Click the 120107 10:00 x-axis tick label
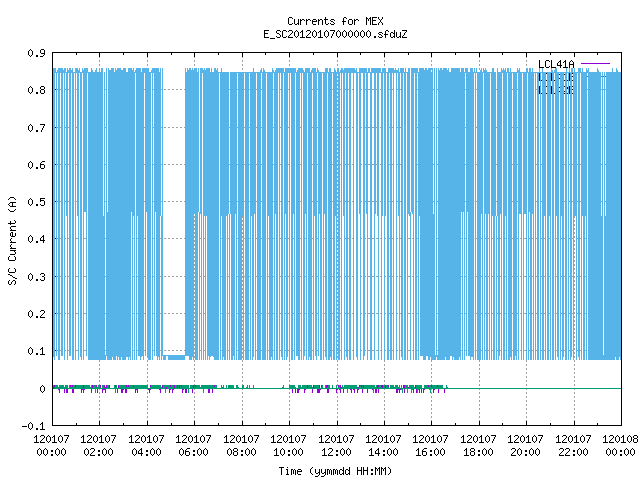Screen dimensions: 640x480 [x=289, y=446]
